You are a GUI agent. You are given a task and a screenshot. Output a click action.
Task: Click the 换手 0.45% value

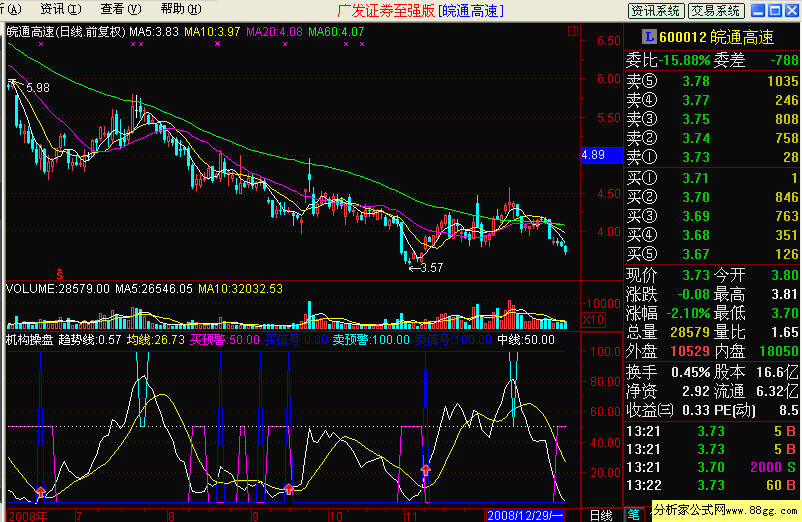690,372
